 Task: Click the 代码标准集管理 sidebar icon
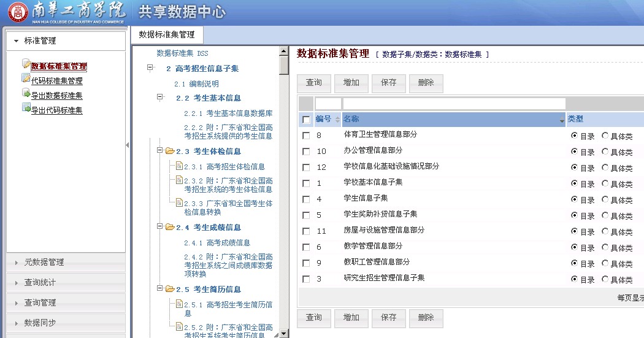[26, 79]
